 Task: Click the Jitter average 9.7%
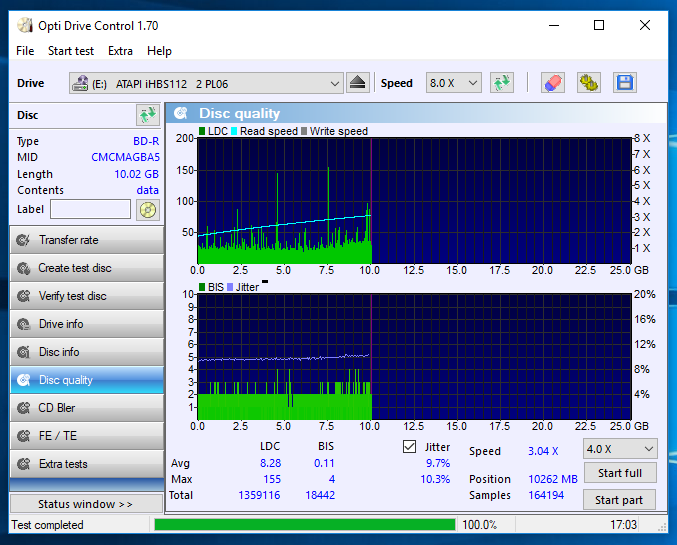(x=438, y=463)
